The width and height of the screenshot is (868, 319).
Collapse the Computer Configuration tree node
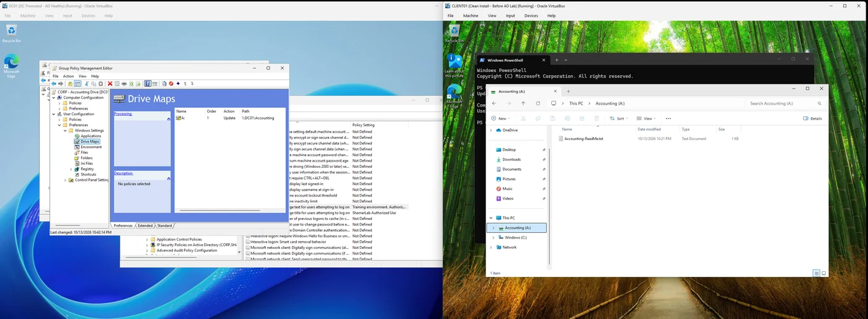(54, 97)
